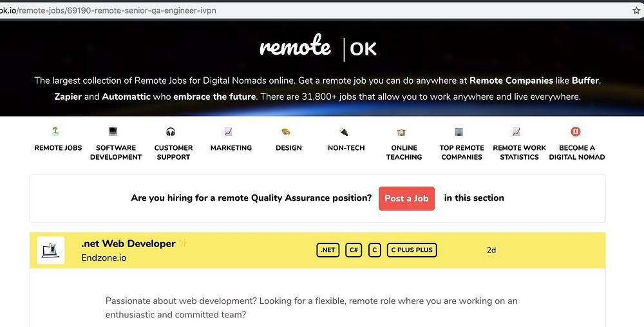This screenshot has width=644, height=327.
Task: Click the 2d posting age
Action: [491, 250]
